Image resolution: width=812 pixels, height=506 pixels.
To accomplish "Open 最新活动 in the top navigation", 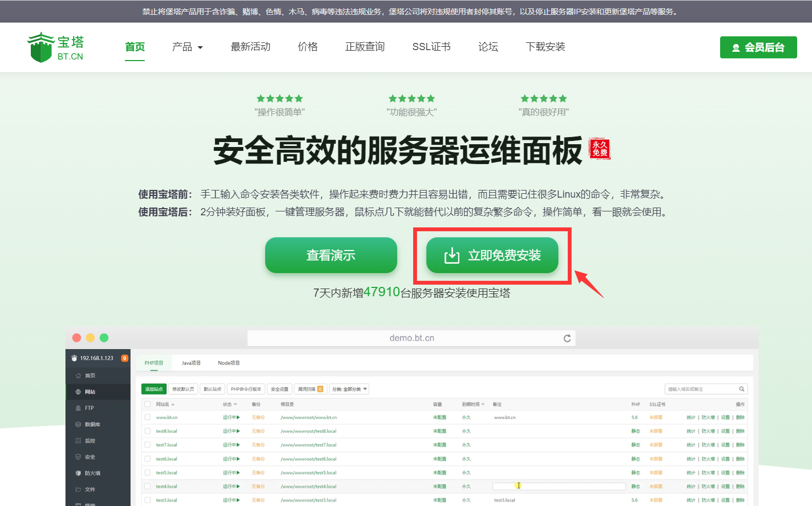I will tap(251, 47).
